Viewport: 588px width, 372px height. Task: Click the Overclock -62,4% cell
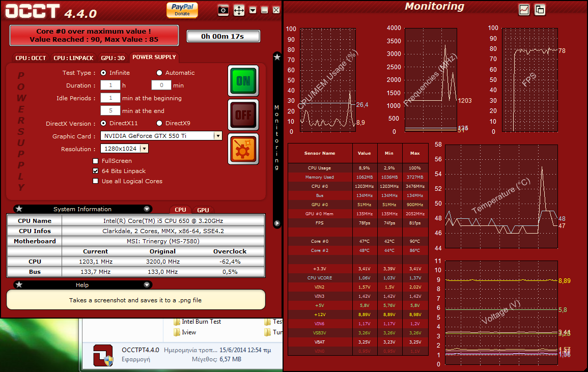pyautogui.click(x=230, y=262)
